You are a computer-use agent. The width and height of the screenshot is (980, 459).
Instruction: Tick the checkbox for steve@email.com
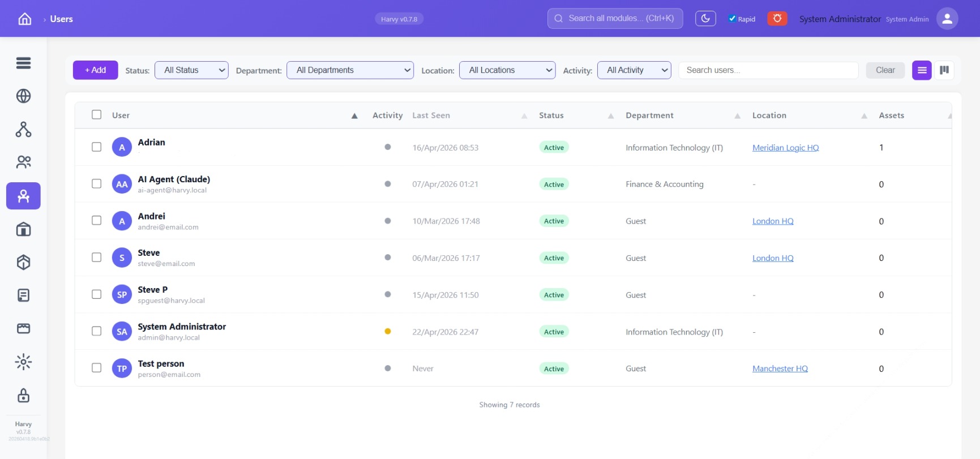(97, 258)
